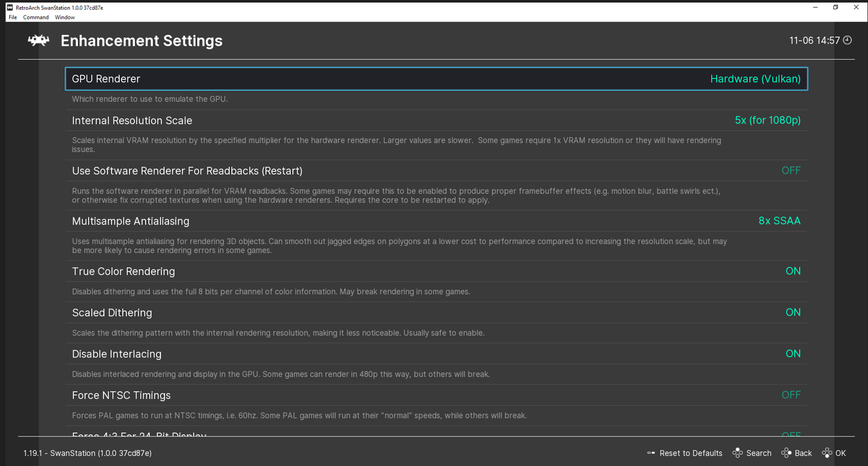The image size is (868, 466).
Task: Click the OK label in footer
Action: (840, 453)
